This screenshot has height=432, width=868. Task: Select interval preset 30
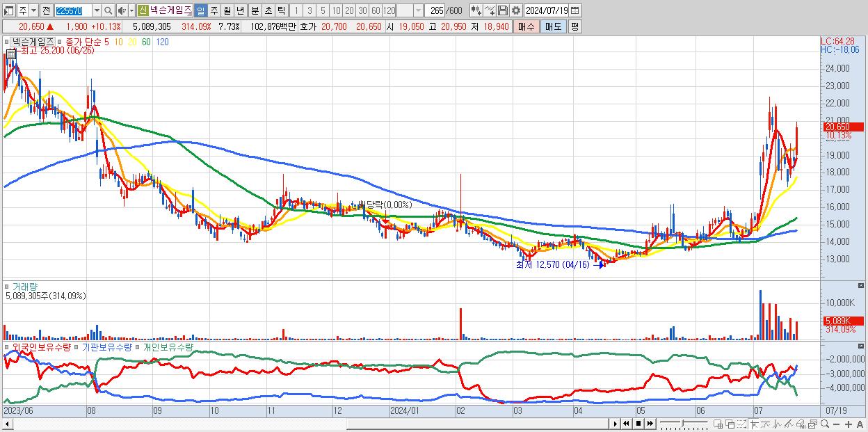[x=362, y=10]
